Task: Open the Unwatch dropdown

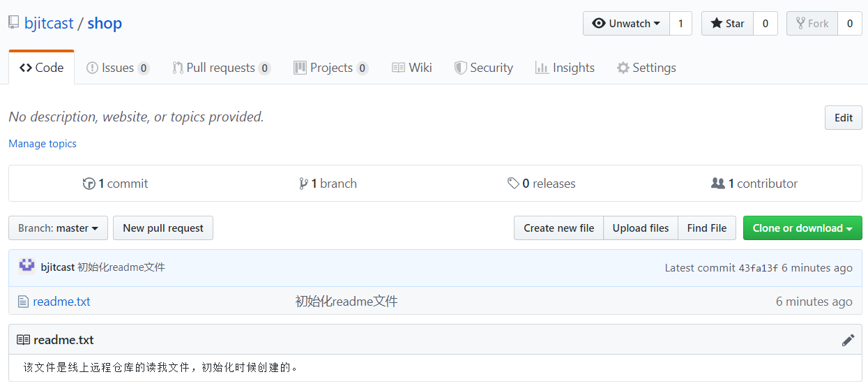Action: pyautogui.click(x=626, y=23)
